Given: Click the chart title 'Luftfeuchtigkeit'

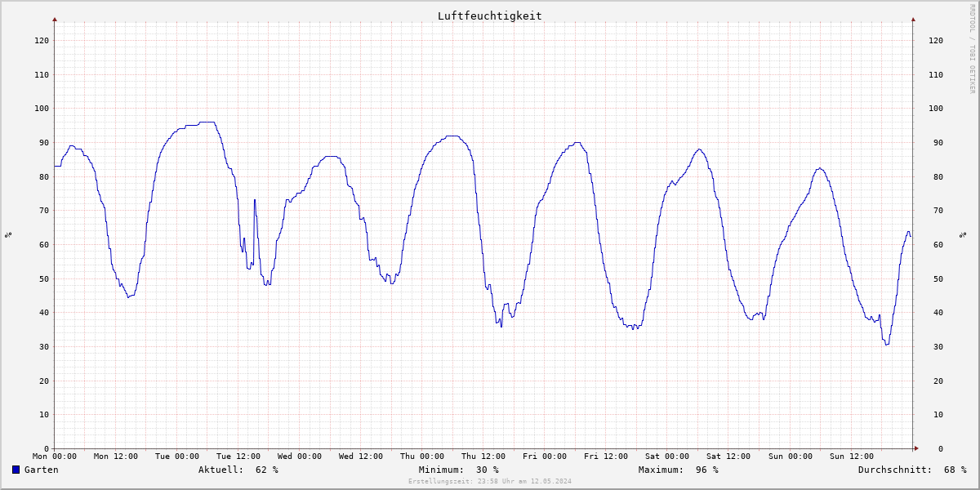Looking at the screenshot, I should coord(489,16).
